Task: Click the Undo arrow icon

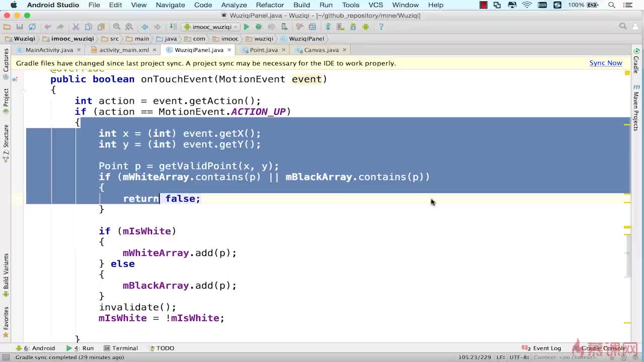Action: pos(48,27)
